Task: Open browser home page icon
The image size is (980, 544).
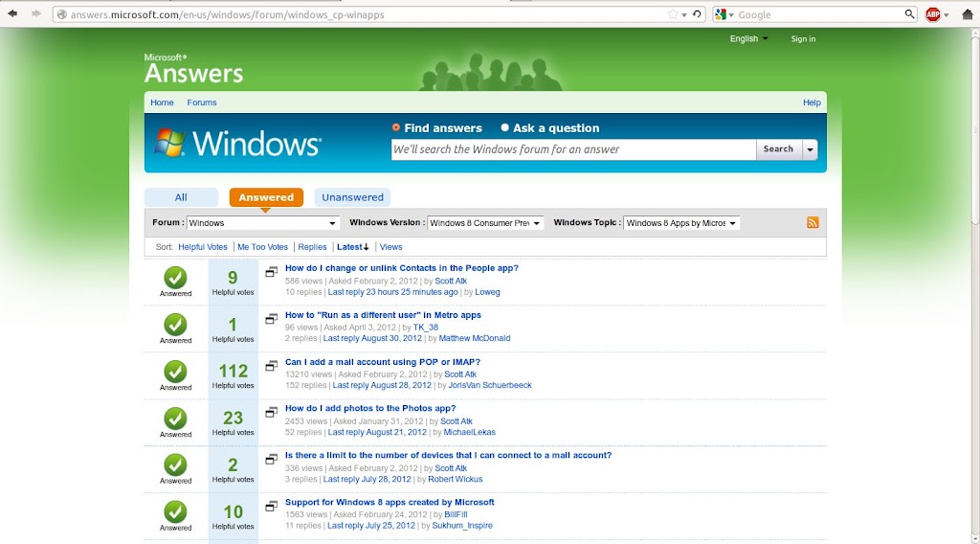Action: point(967,14)
